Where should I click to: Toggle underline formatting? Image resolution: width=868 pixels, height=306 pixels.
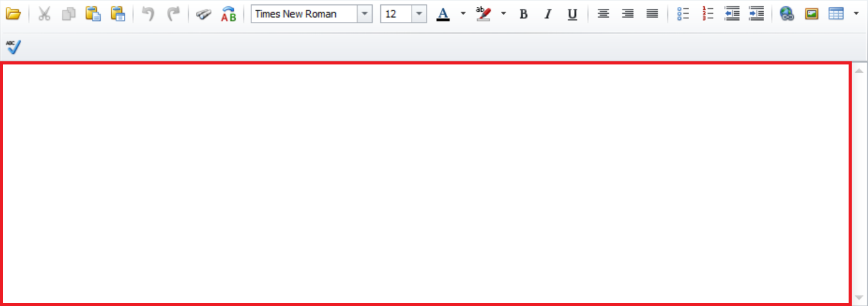pyautogui.click(x=572, y=14)
